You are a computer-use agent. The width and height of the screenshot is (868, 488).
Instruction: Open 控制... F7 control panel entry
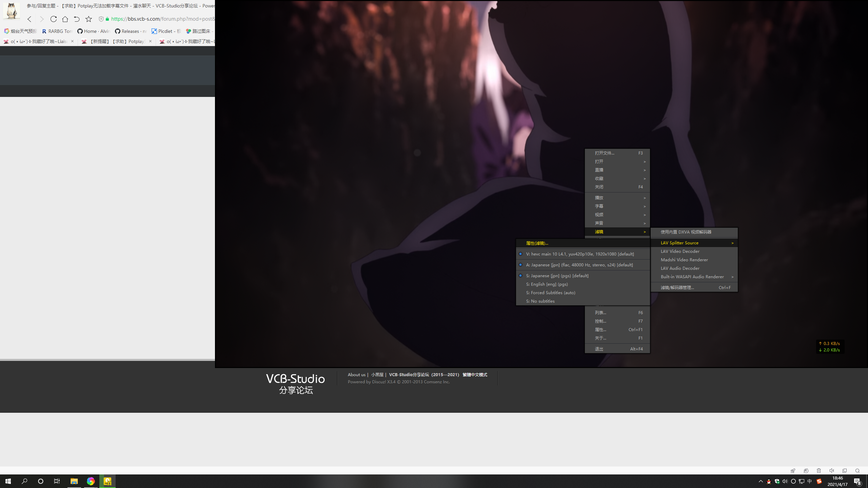(x=617, y=321)
